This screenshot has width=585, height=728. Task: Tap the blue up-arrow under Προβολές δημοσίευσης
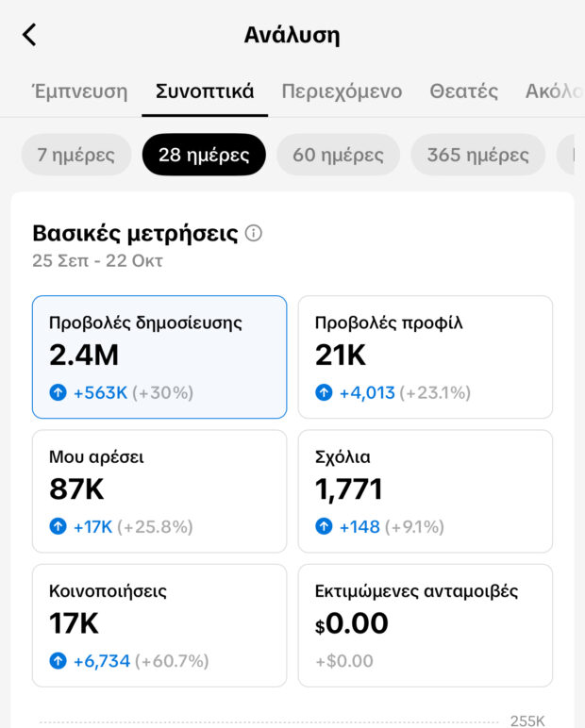58,392
